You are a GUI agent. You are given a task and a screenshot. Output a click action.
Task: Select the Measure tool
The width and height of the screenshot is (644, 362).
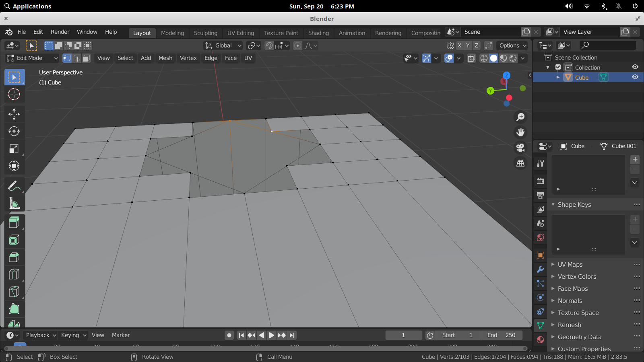click(x=14, y=203)
